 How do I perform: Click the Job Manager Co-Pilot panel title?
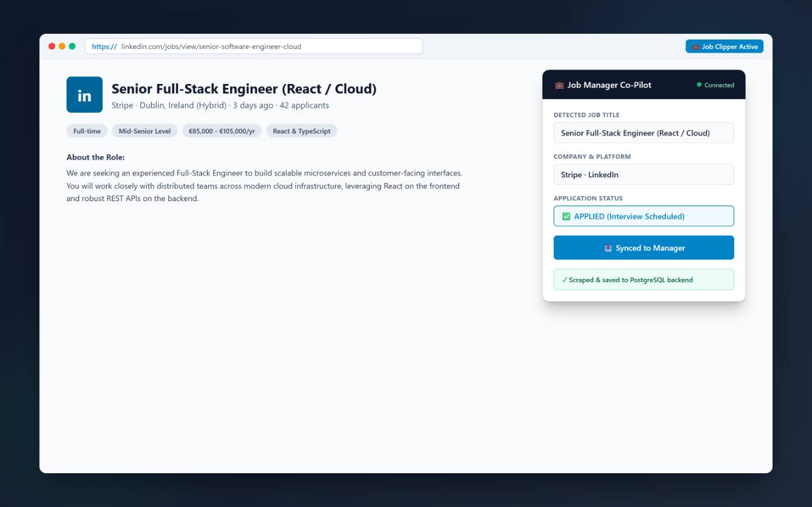click(x=609, y=85)
